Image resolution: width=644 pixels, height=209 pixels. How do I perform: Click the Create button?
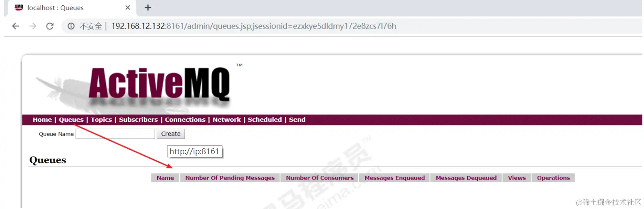coord(171,134)
